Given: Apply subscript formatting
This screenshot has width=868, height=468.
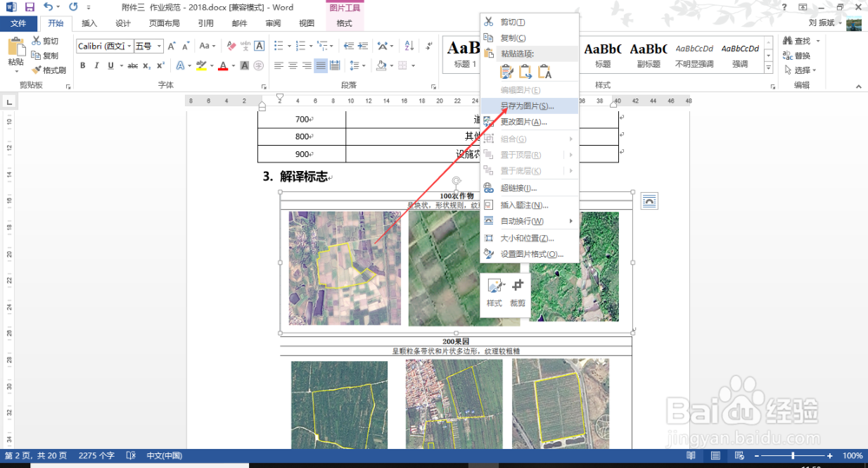Looking at the screenshot, I should coord(146,66).
